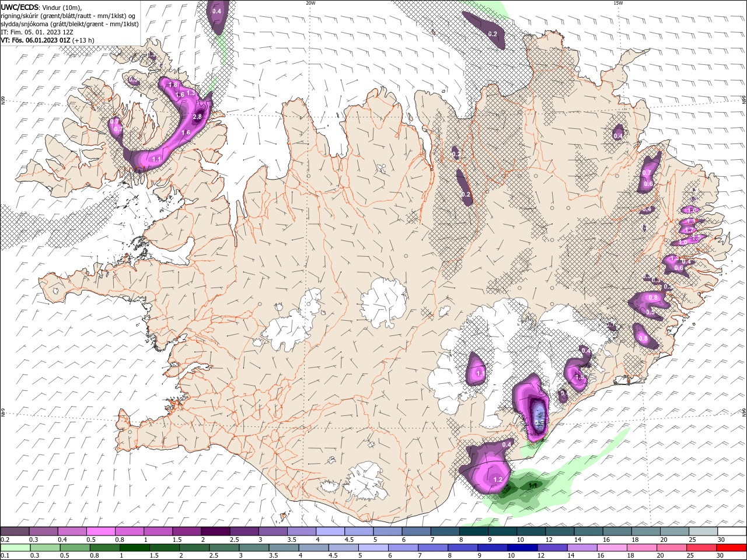Click the UWC/ECDS title text

click(x=20, y=7)
